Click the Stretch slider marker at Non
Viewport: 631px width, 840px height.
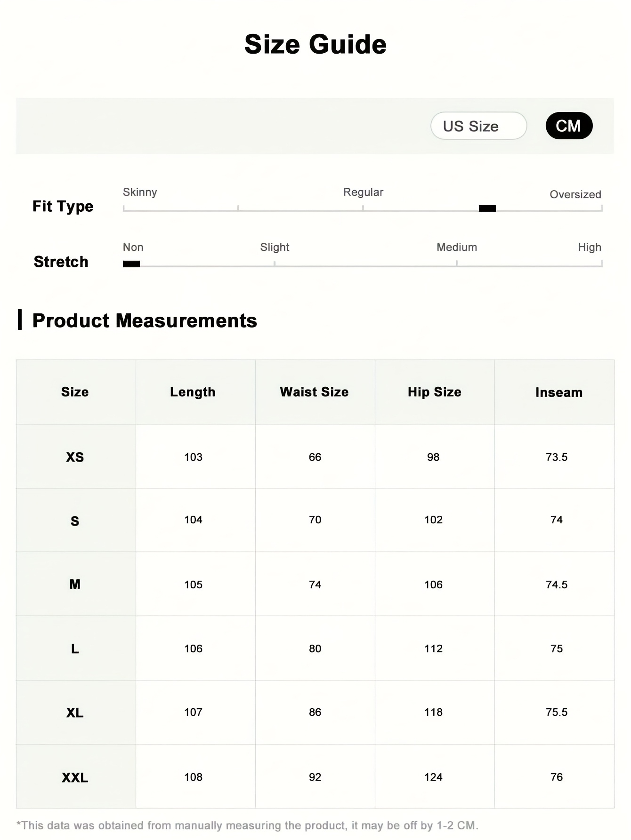coord(131,264)
